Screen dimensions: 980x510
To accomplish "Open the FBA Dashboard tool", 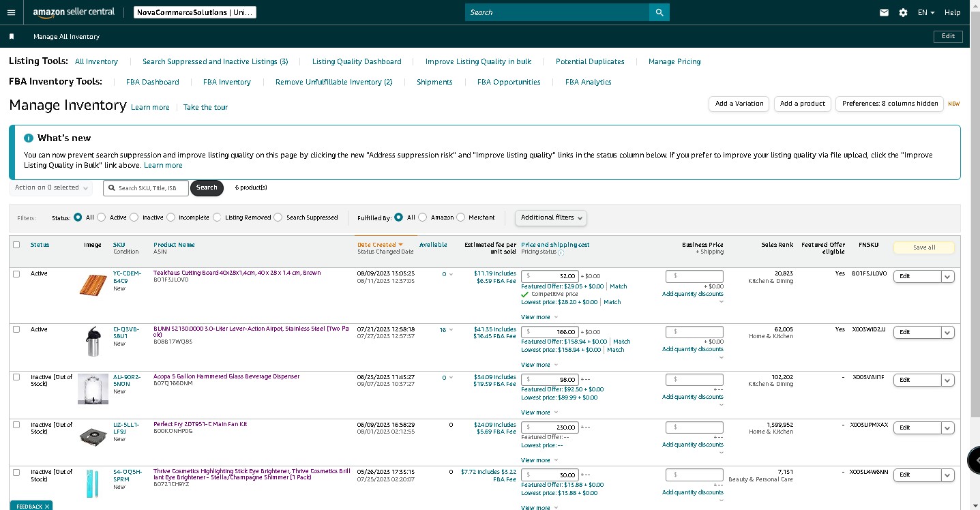I will pos(153,82).
